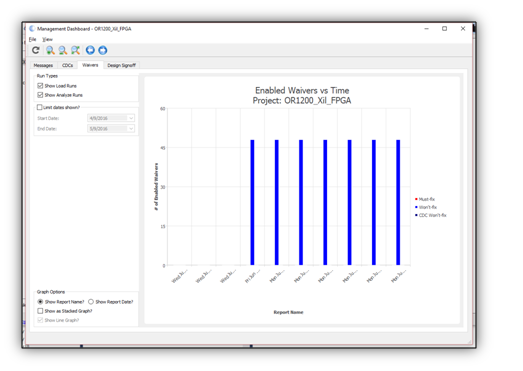Click the zoom in magnifier icon
Image resolution: width=523 pixels, height=371 pixels.
tap(50, 50)
